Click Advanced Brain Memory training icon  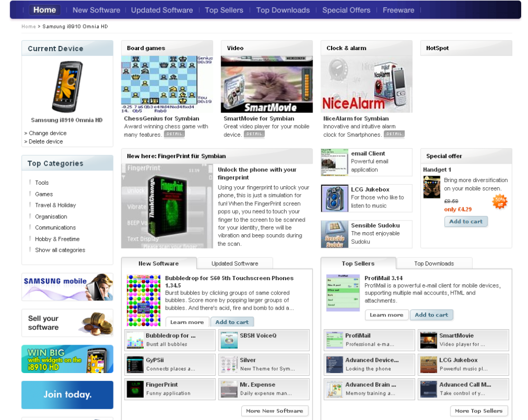point(335,389)
